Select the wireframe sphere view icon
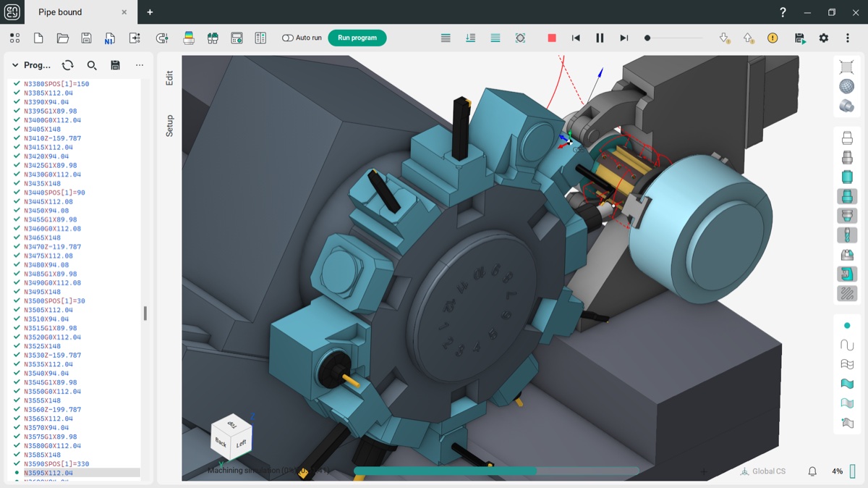 pyautogui.click(x=846, y=87)
